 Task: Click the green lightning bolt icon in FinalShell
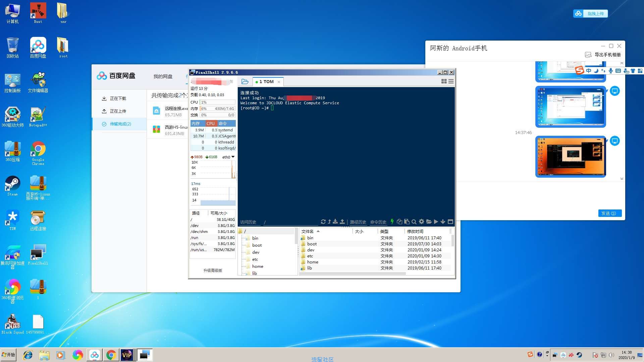pos(392,222)
